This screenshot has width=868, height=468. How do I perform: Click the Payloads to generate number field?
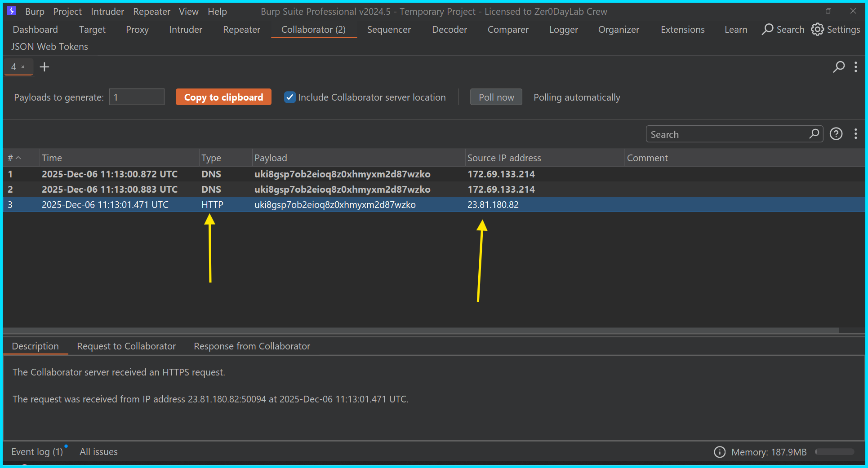137,97
